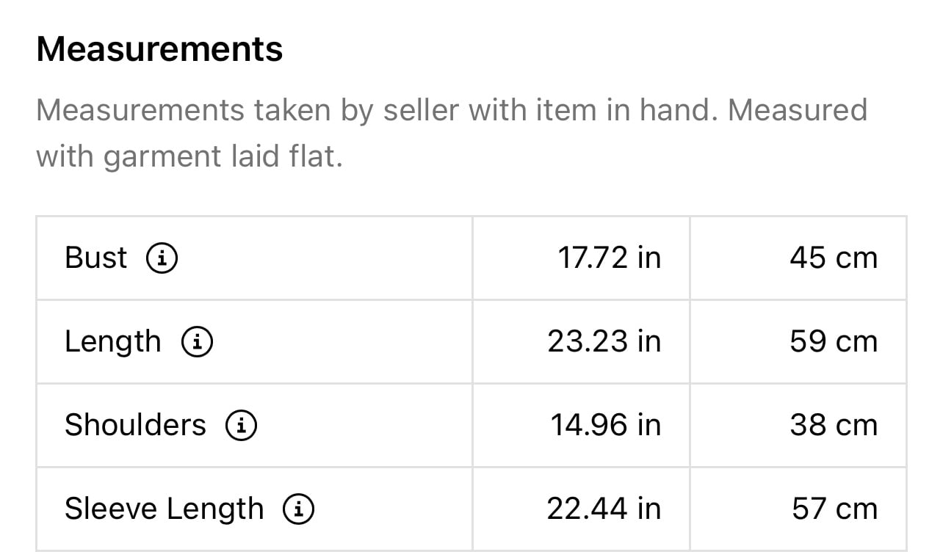Click the 23.23 in length value
The width and height of the screenshot is (943, 560).
click(604, 341)
